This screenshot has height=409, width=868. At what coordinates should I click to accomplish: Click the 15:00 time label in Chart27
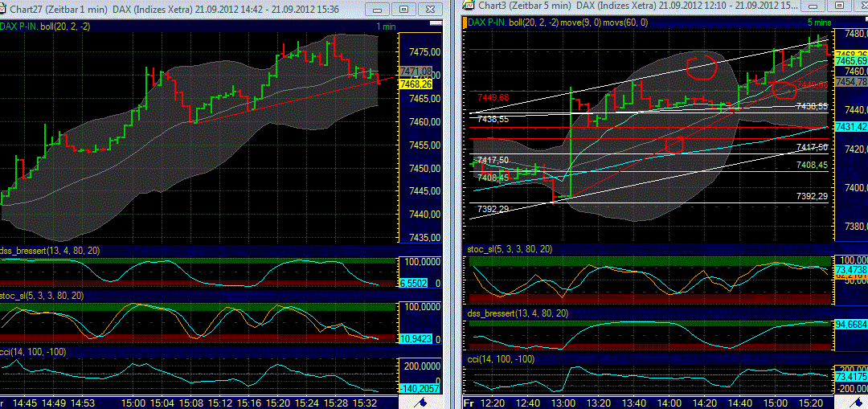pos(133,403)
